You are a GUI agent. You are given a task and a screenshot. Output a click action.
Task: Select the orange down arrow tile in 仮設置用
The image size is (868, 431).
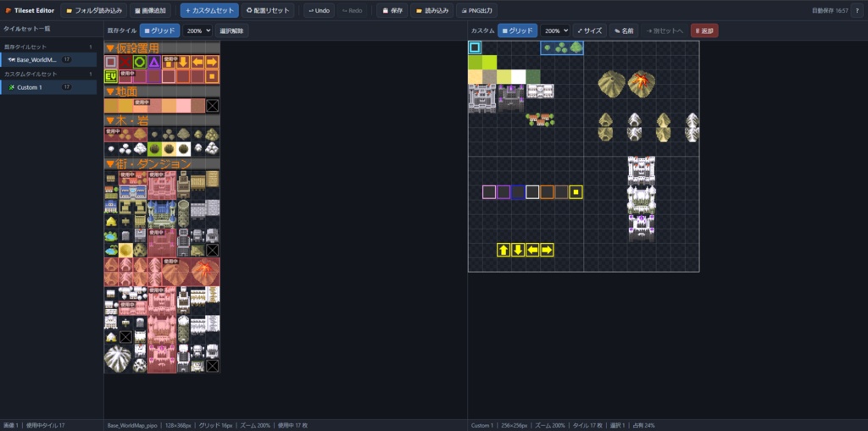183,62
